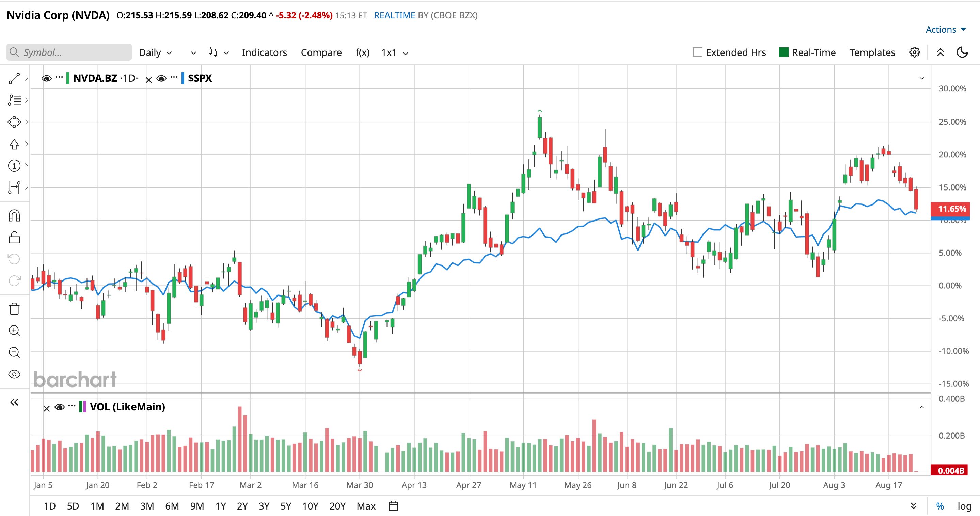This screenshot has width=980, height=516.
Task: Focus the Symbol search field
Action: pyautogui.click(x=69, y=52)
